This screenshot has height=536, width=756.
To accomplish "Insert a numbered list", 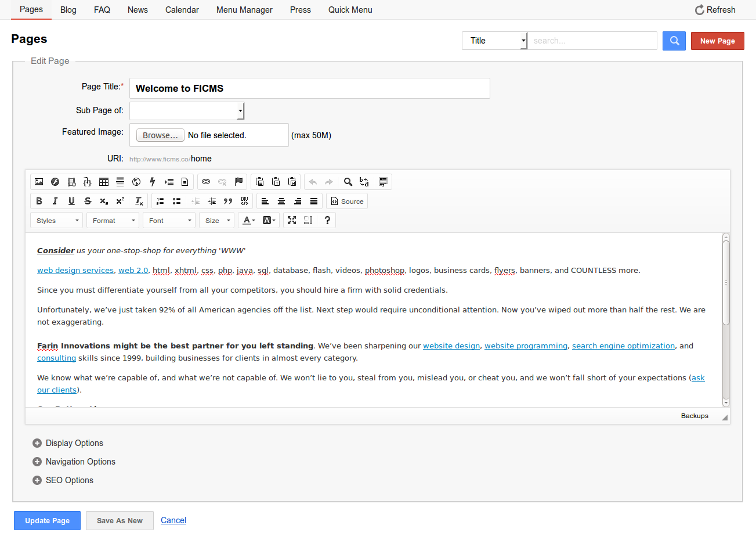I will click(160, 202).
